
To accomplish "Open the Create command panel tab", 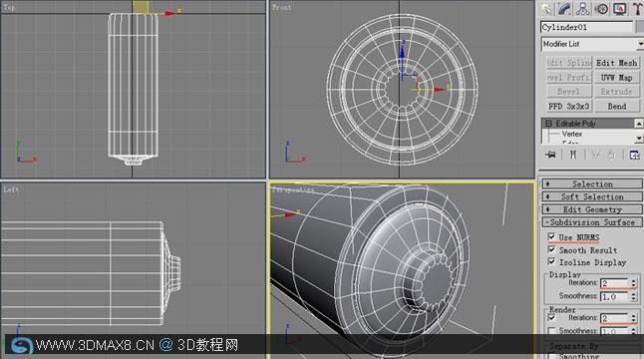I will (546, 9).
